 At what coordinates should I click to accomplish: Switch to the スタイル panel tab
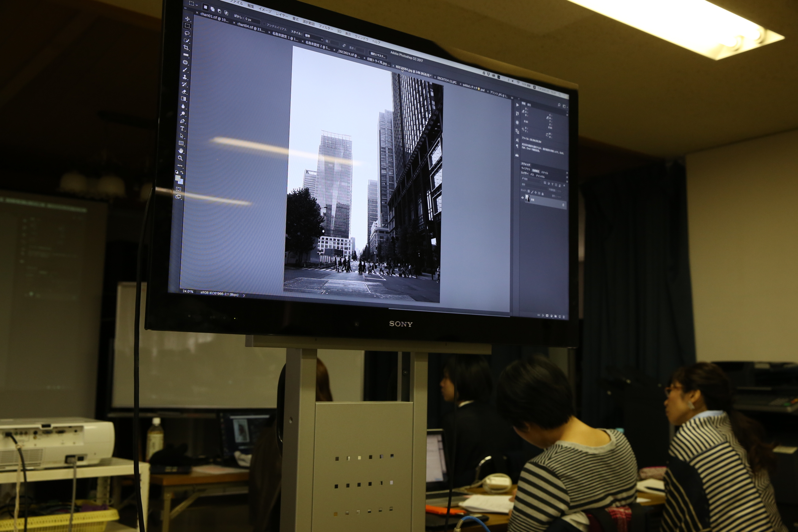pos(545,173)
